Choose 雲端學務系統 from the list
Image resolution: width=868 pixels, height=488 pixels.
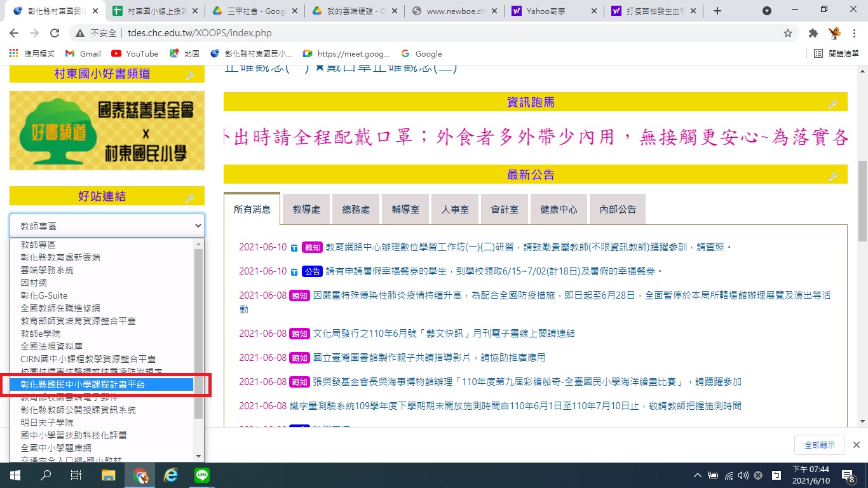(102, 270)
